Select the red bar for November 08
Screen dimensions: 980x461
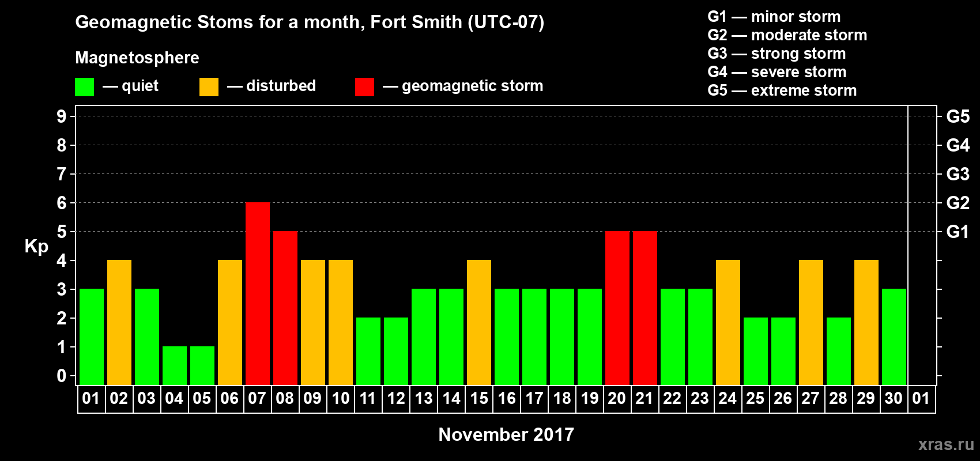point(285,308)
